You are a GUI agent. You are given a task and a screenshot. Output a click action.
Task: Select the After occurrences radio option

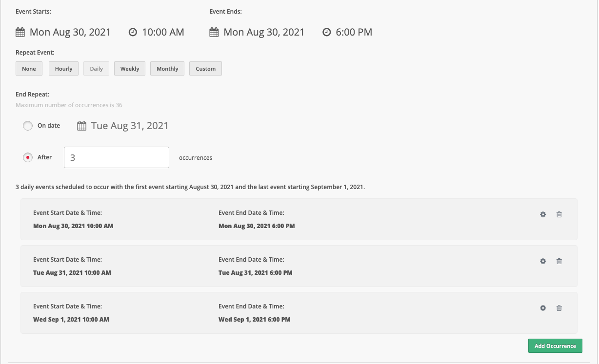[x=28, y=158]
